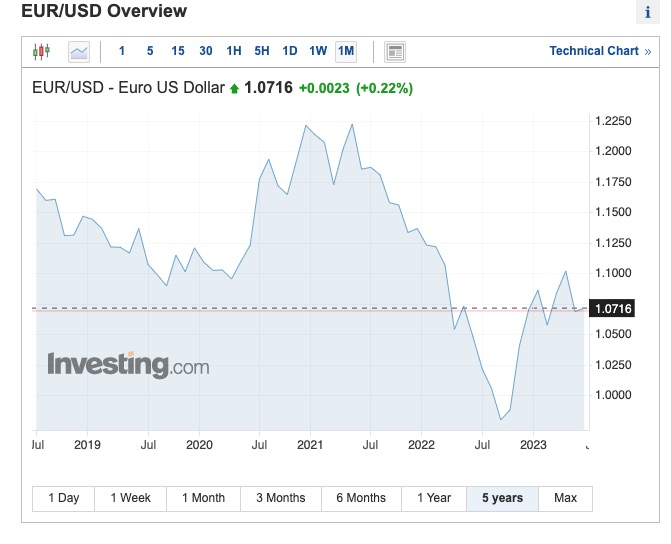
Task: Choose the 1D interval
Action: [x=289, y=51]
